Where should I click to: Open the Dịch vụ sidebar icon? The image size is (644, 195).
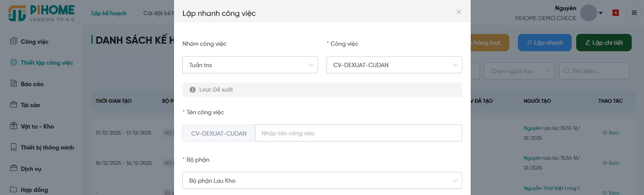[14, 168]
